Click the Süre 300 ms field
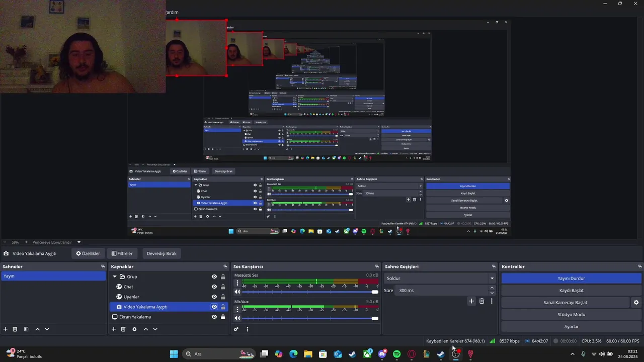 pyautogui.click(x=442, y=290)
